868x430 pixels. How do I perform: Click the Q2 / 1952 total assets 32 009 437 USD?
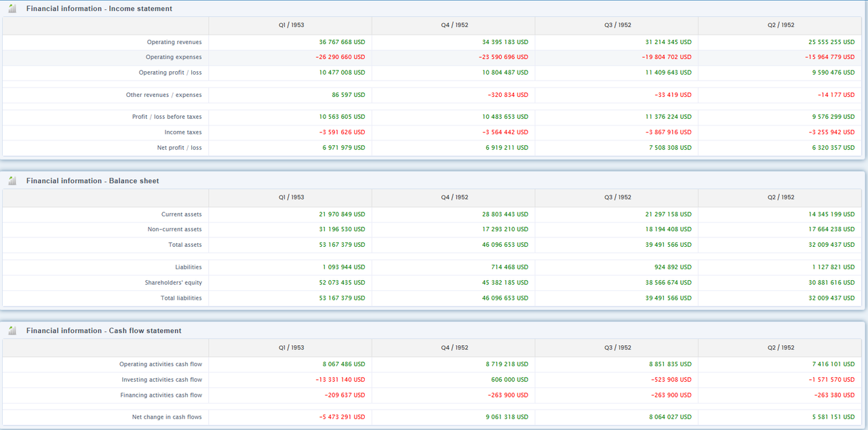click(831, 245)
